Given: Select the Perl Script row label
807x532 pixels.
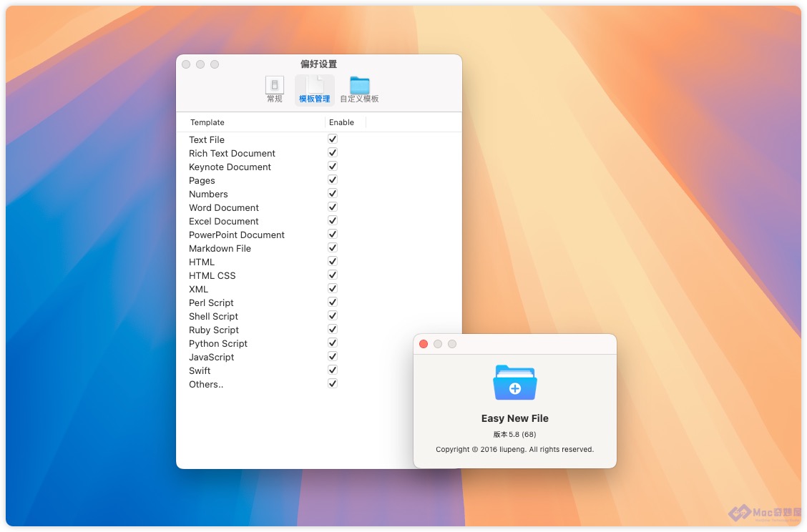Looking at the screenshot, I should [211, 302].
